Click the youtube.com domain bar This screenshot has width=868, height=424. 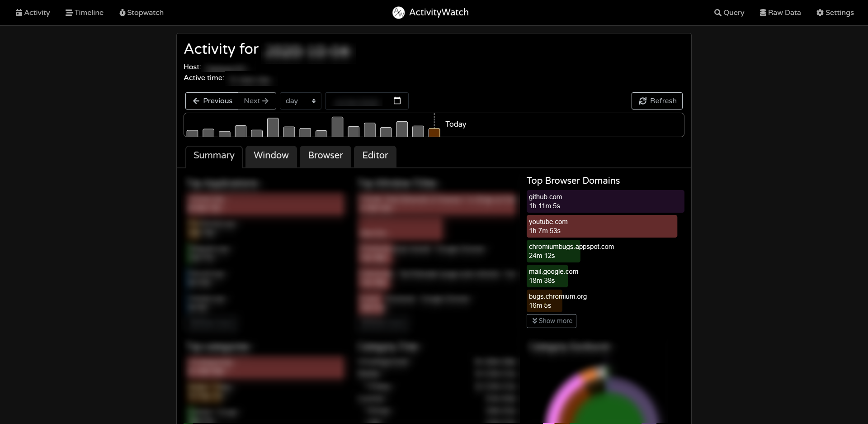pyautogui.click(x=602, y=226)
